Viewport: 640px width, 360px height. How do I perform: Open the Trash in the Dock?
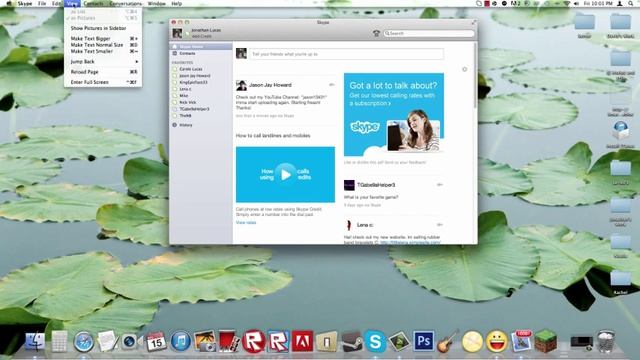606,342
